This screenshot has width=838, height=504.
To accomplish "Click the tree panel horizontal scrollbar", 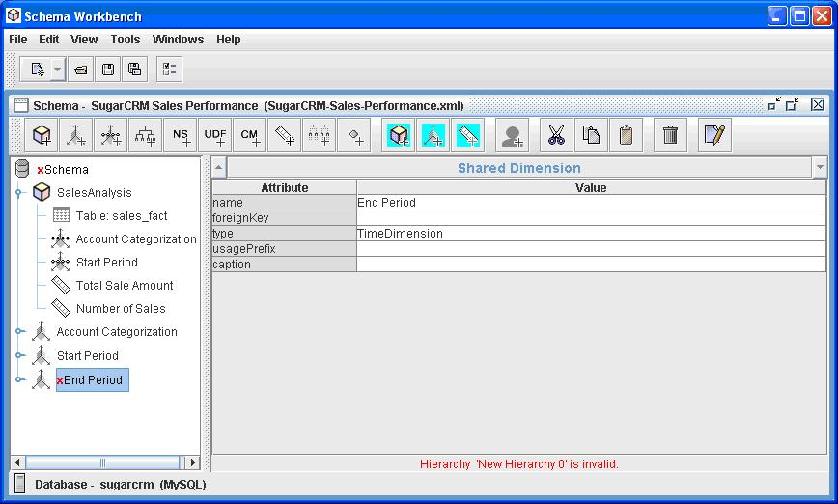I will pos(102,462).
